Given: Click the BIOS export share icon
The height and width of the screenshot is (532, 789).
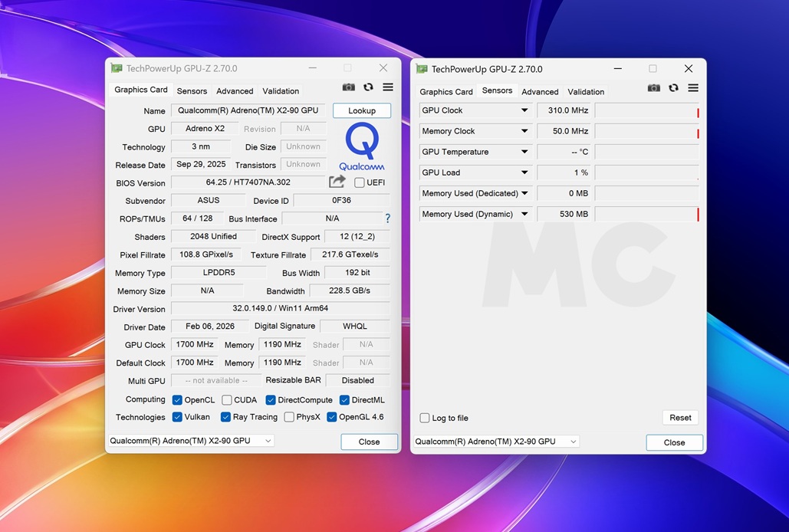Looking at the screenshot, I should [337, 182].
